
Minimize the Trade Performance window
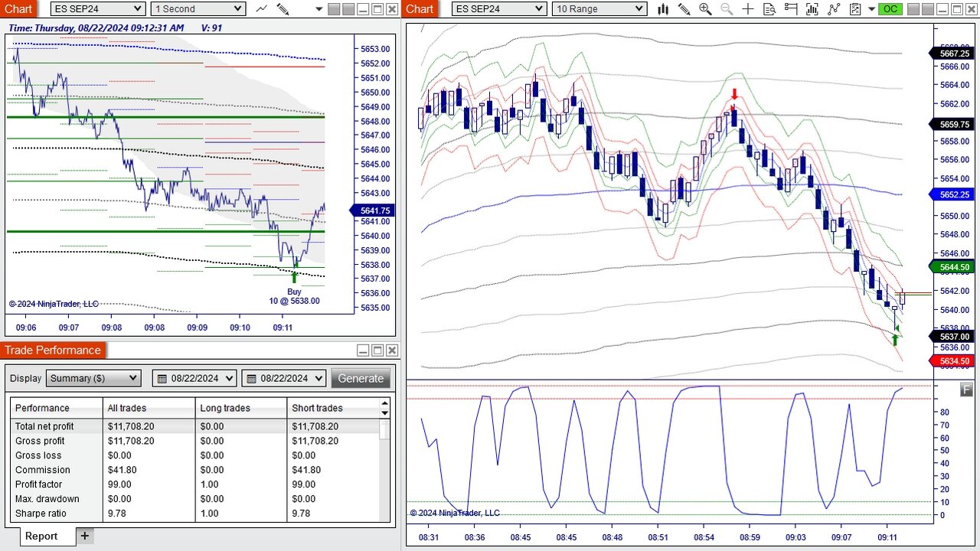click(362, 350)
